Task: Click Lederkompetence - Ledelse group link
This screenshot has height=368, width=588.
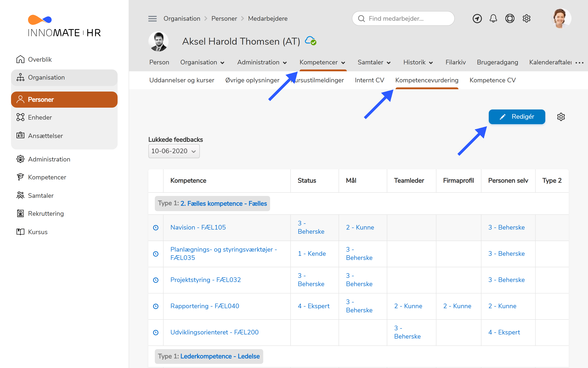Action: (220, 356)
